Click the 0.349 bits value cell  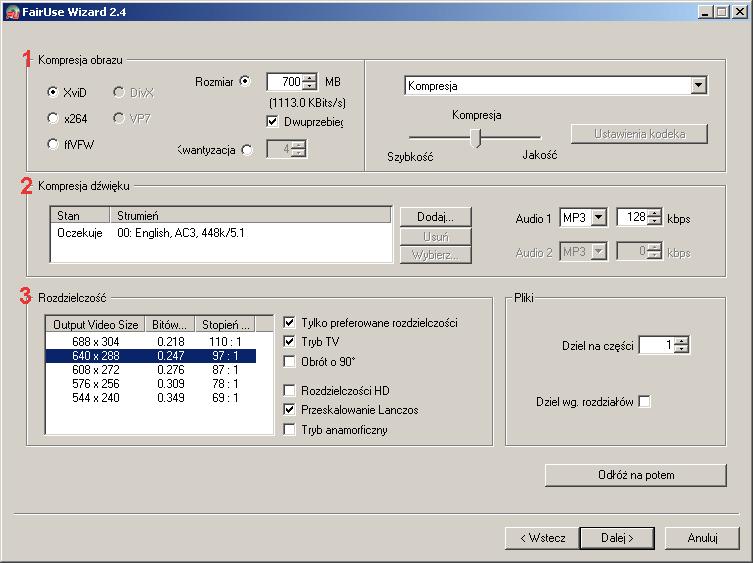pos(171,397)
